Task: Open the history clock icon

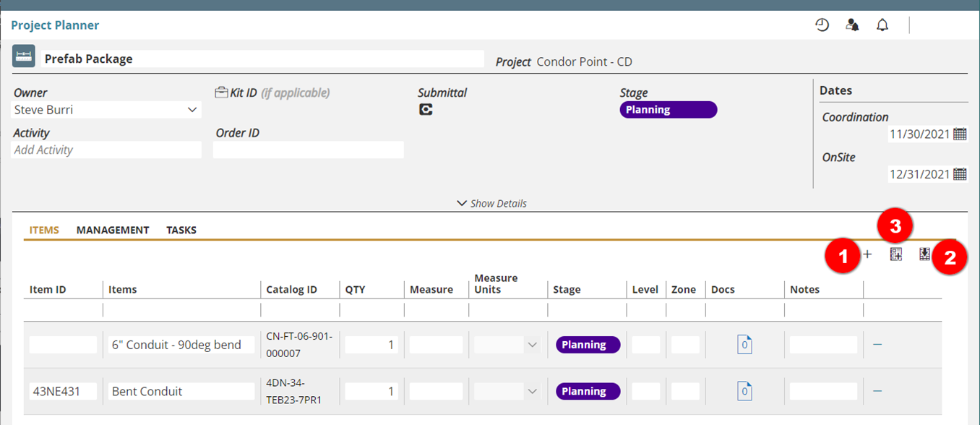Action: point(822,25)
